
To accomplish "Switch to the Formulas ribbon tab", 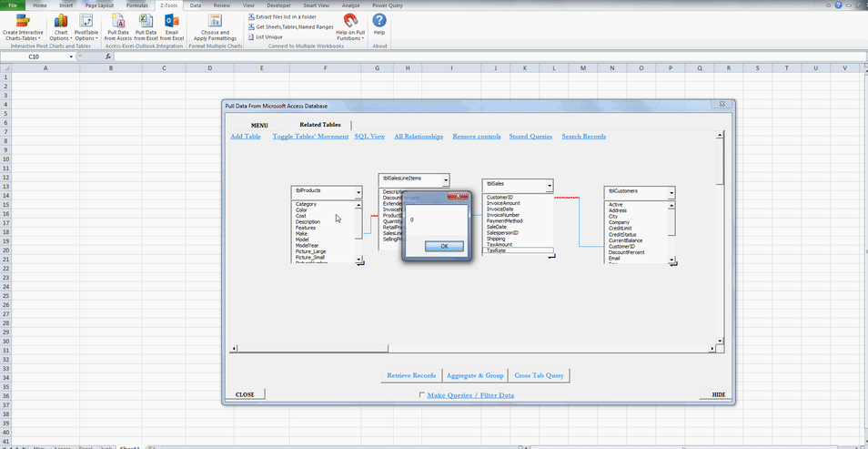I will pyautogui.click(x=136, y=5).
